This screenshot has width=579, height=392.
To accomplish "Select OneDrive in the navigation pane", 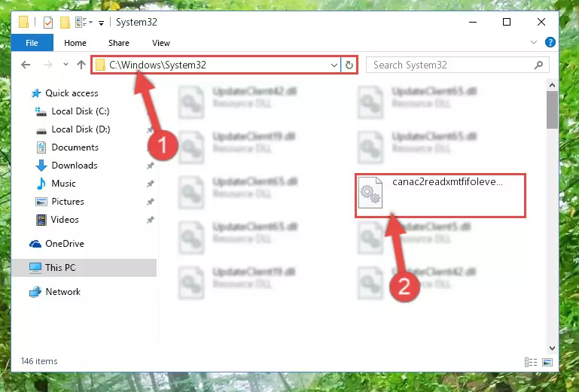I will pos(64,244).
